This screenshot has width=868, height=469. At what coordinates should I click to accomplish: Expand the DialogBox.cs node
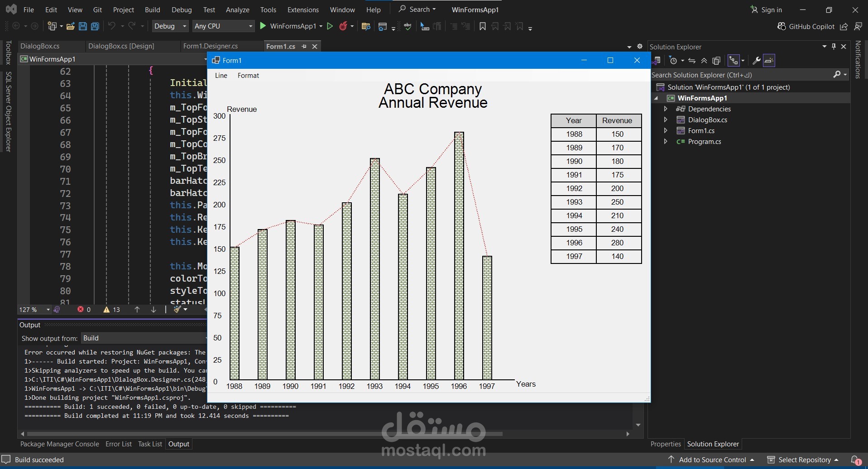pos(666,120)
